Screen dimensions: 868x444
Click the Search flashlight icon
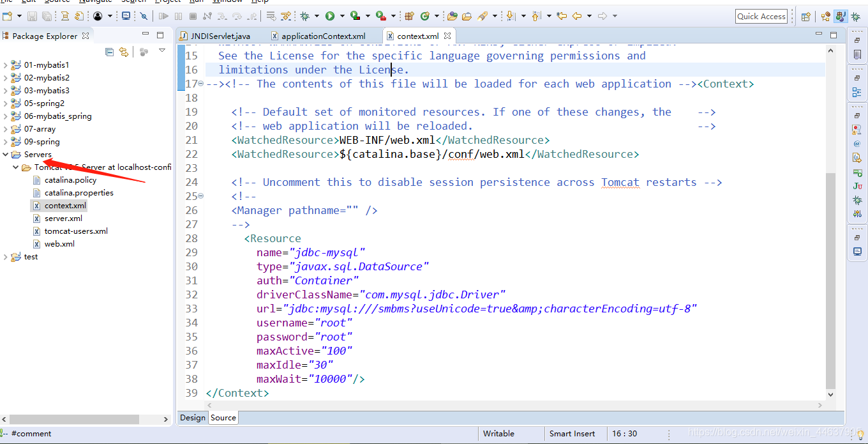coord(483,16)
